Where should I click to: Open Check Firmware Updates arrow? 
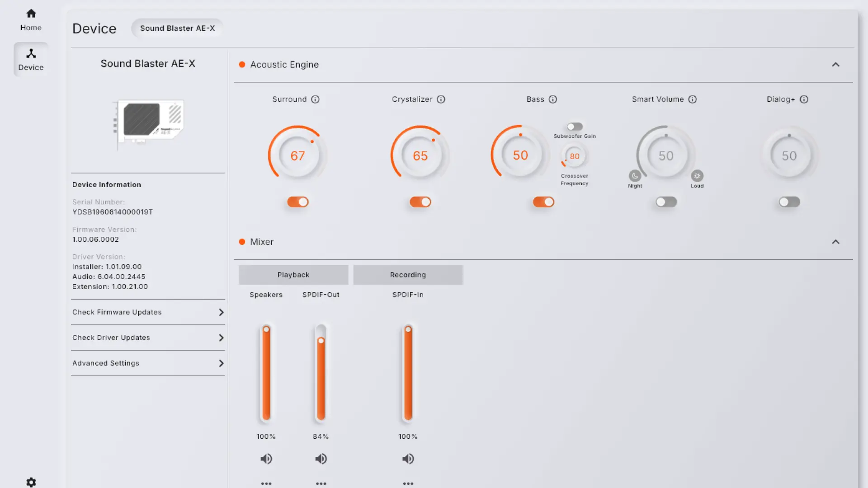pyautogui.click(x=221, y=312)
